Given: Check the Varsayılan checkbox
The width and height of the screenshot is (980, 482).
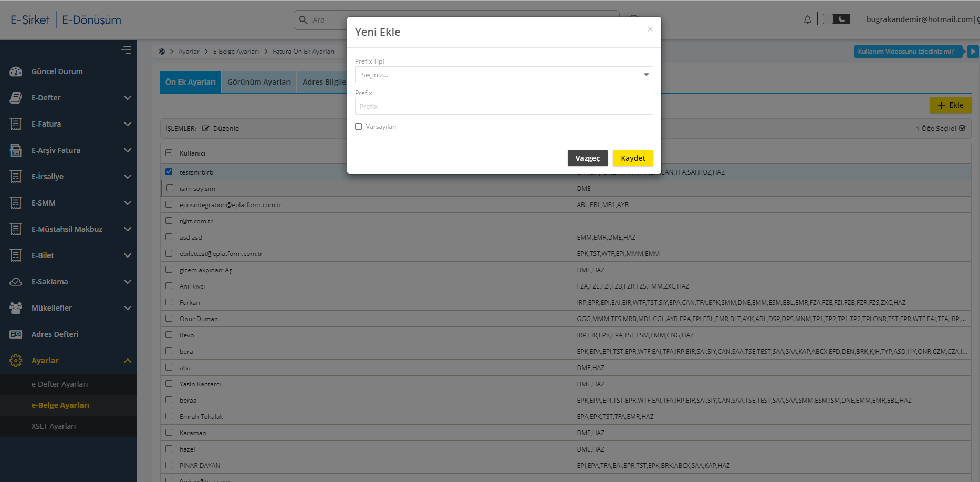Looking at the screenshot, I should click(358, 127).
